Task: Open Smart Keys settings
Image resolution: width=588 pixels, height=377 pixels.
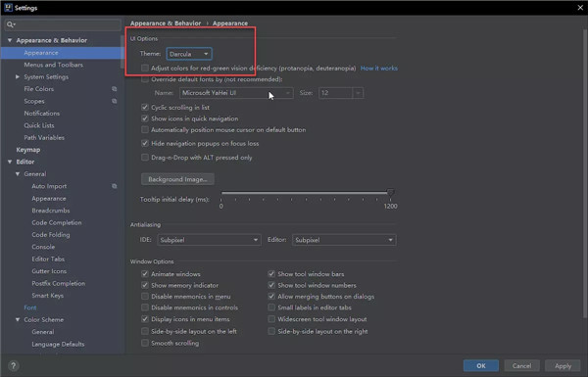Action: pos(48,296)
